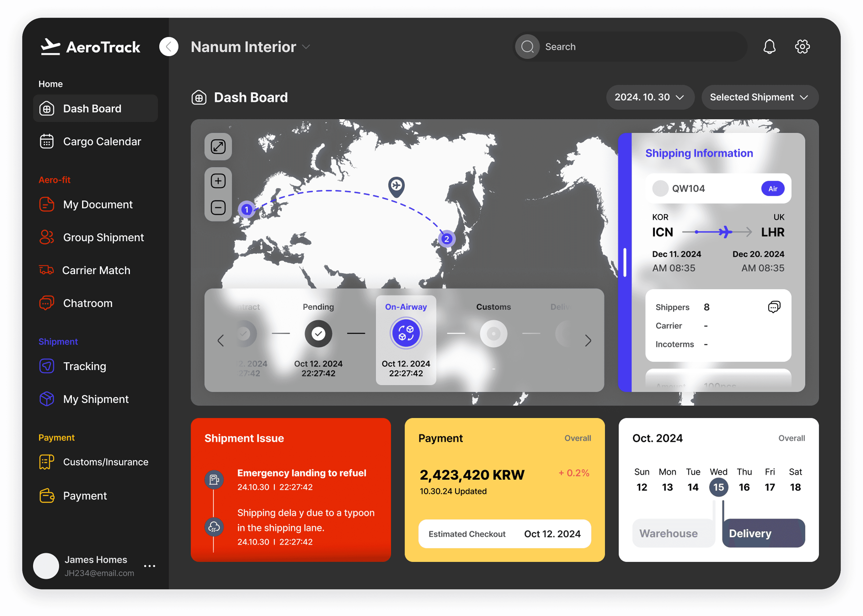Click into the Search field
Viewport: 863px width, 616px height.
coord(630,47)
